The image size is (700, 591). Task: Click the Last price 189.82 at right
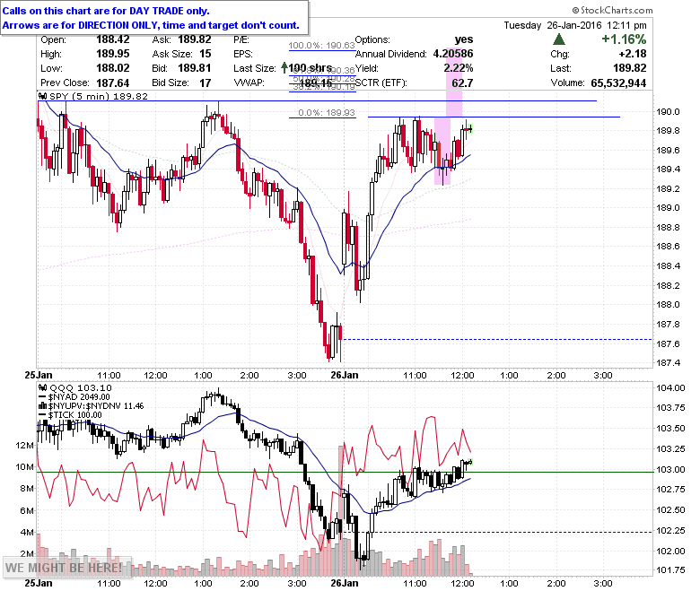pos(629,68)
